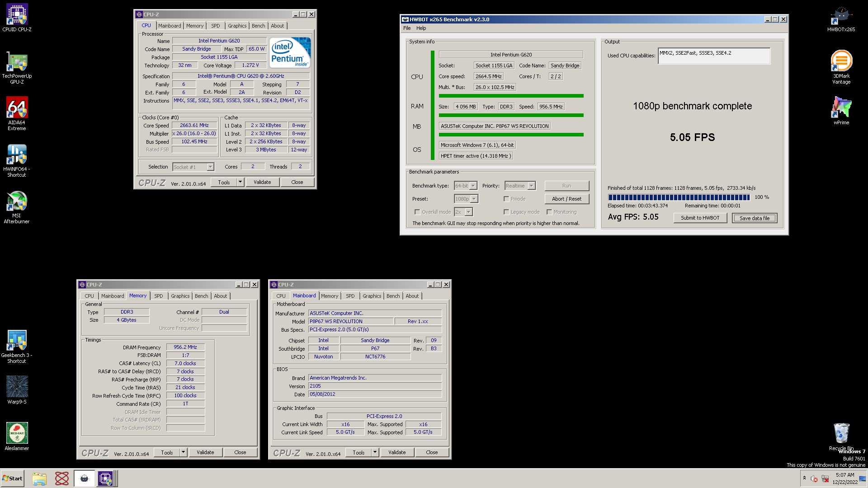
Task: Open the Recycle Bin
Action: [x=841, y=436]
